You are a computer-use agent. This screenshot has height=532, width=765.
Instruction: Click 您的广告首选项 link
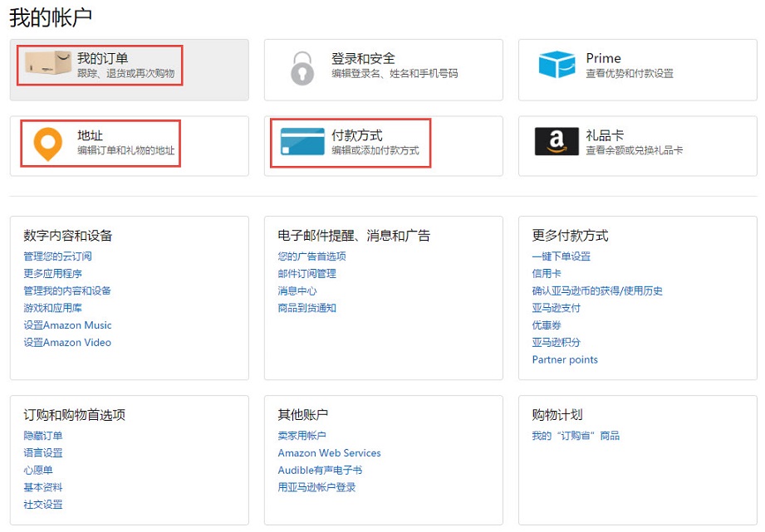tap(311, 256)
